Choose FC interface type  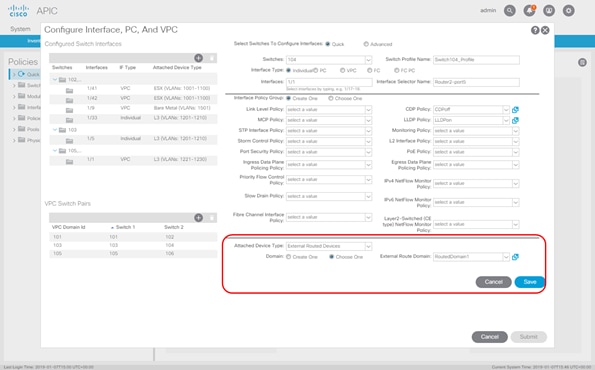pyautogui.click(x=369, y=70)
